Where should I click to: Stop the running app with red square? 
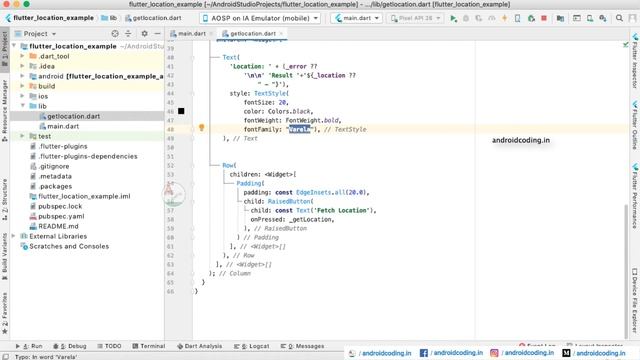click(544, 18)
